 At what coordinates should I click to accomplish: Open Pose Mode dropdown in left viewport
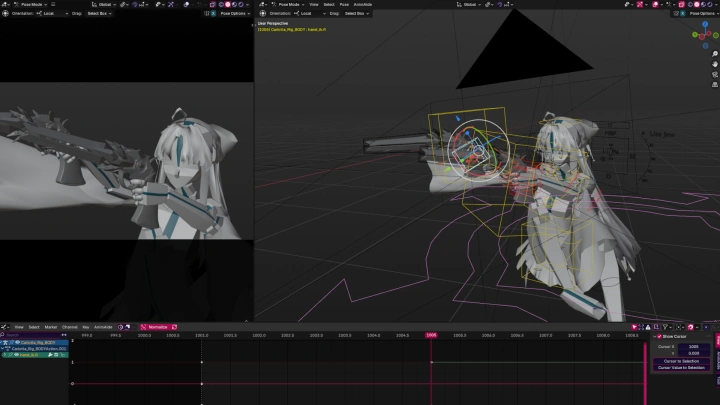point(31,5)
